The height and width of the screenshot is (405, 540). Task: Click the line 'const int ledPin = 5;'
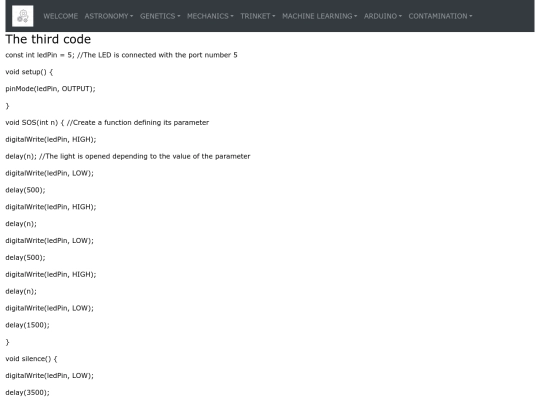[x=121, y=55]
